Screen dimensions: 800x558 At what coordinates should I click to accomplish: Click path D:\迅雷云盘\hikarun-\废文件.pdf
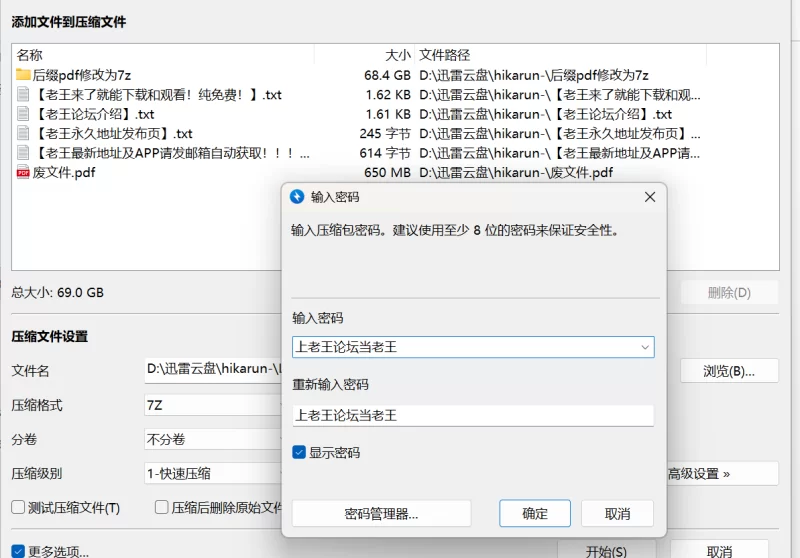(x=516, y=172)
